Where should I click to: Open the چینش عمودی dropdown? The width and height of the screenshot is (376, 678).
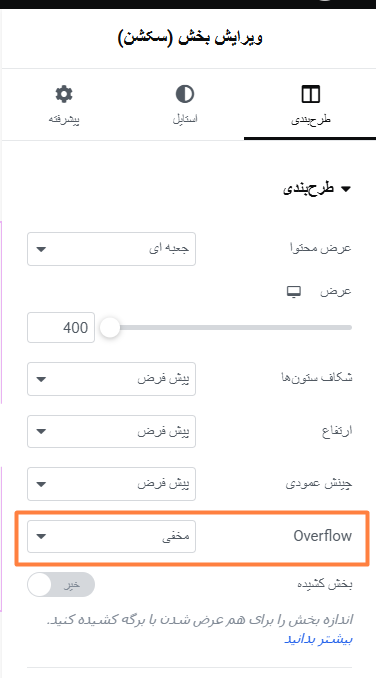(x=112, y=484)
